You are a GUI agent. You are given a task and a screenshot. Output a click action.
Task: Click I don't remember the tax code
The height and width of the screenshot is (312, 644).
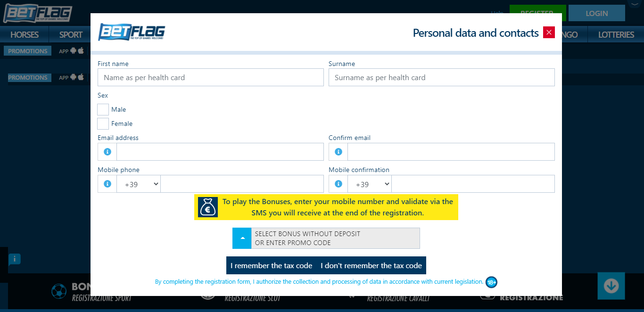pyautogui.click(x=371, y=266)
